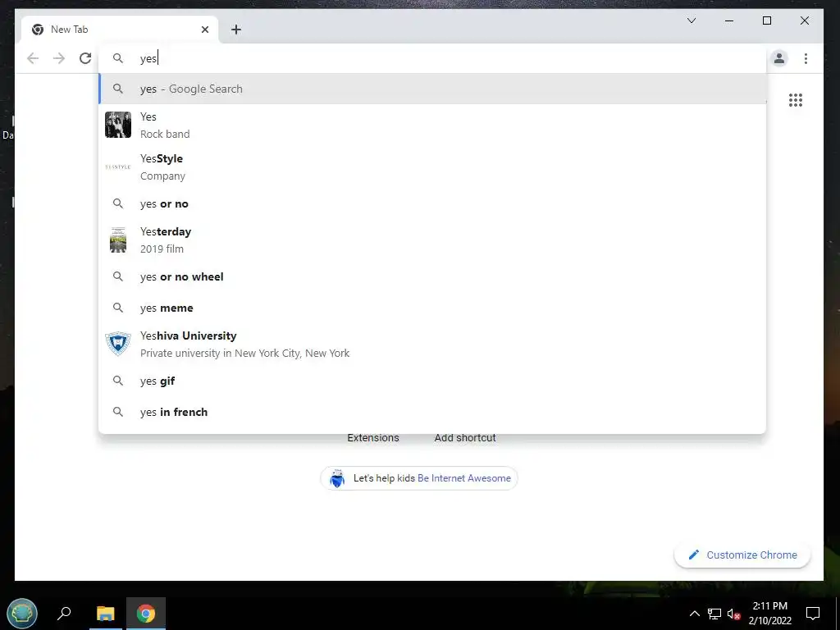Open the network status tray icon
The image size is (840, 630).
click(714, 614)
